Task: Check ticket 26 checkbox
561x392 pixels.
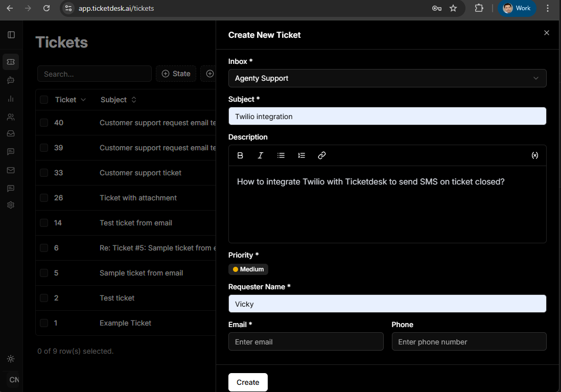Action: tap(44, 198)
